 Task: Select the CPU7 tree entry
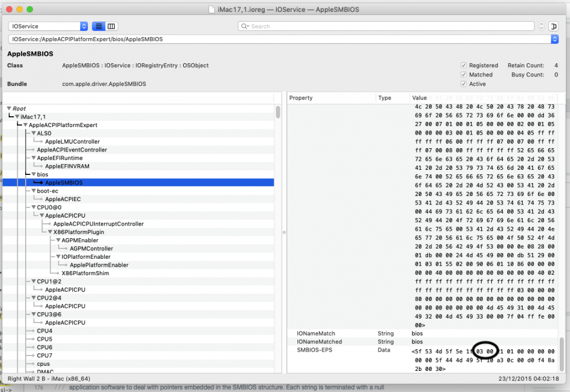click(x=44, y=356)
